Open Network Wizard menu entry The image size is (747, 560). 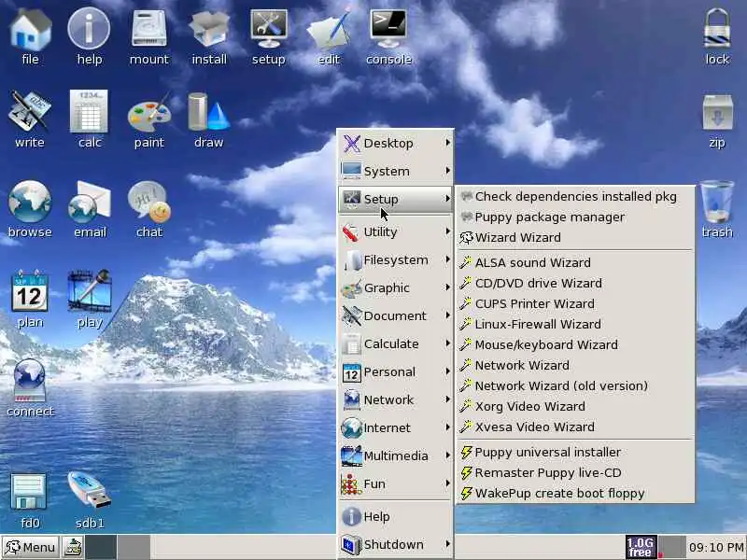[575, 365]
